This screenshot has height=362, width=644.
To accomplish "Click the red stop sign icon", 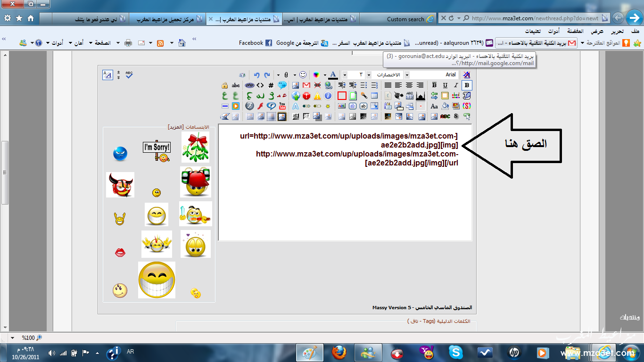I will pos(306,96).
